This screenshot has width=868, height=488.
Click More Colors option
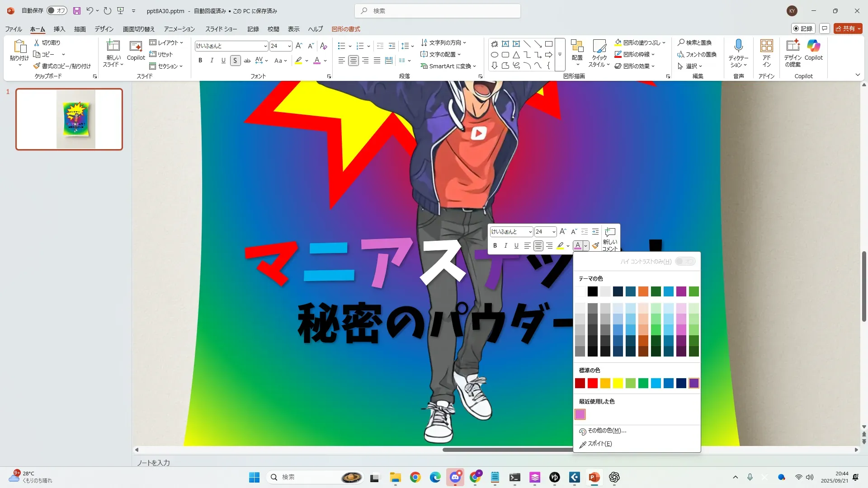point(606,431)
